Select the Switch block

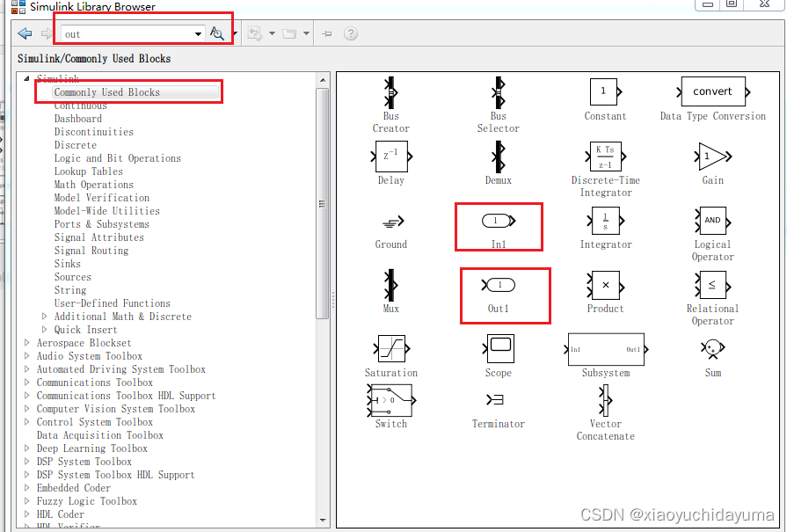tap(391, 400)
